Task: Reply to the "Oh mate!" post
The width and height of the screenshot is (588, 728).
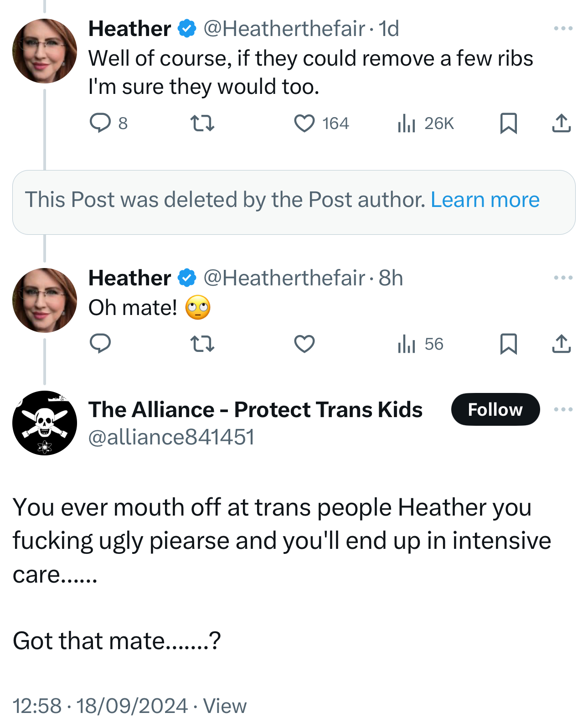Action: 100,344
